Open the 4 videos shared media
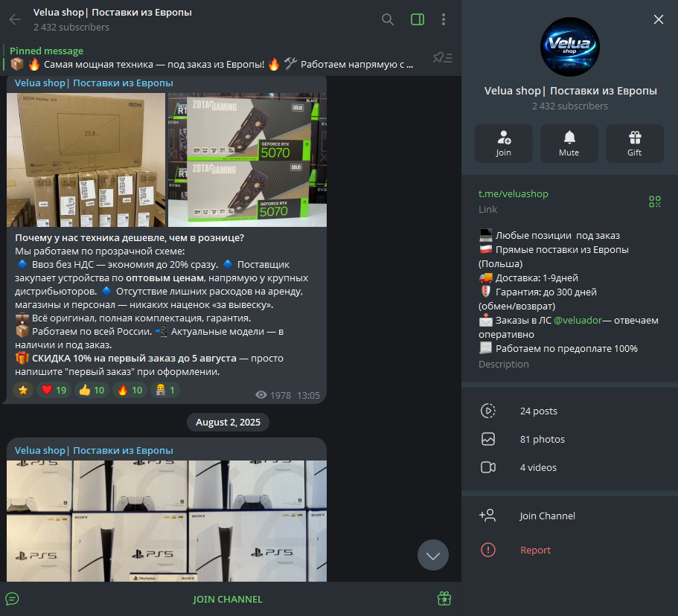 537,467
